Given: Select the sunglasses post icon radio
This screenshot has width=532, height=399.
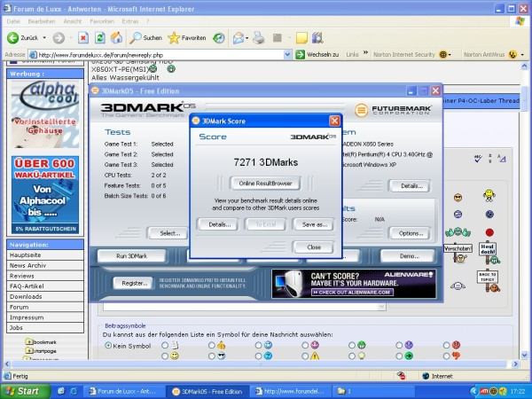Looking at the screenshot, I should point(212,356).
